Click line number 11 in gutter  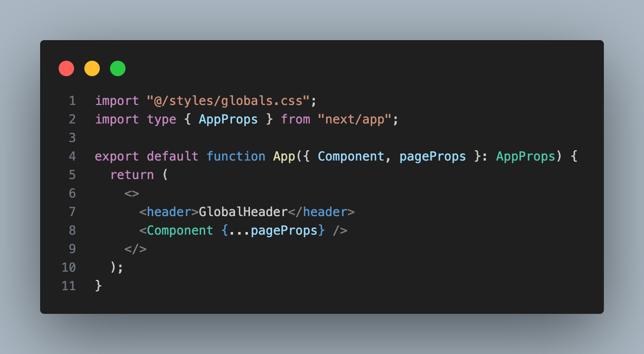[69, 286]
